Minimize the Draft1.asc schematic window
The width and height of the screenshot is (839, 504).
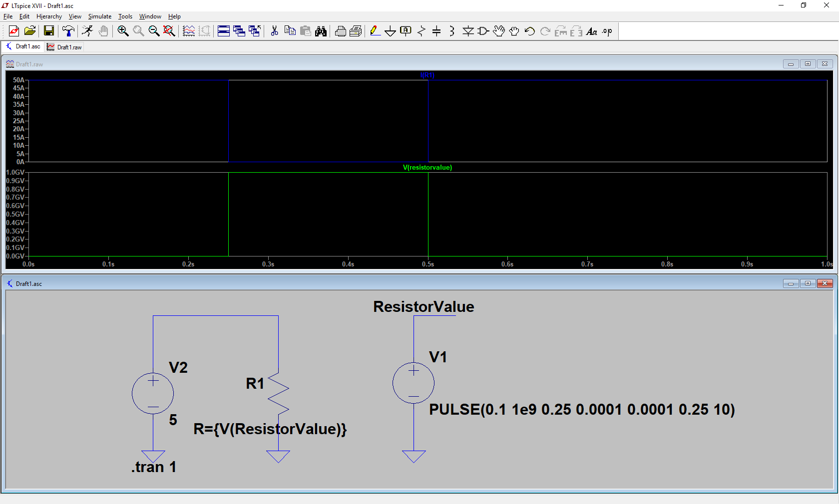(x=791, y=283)
